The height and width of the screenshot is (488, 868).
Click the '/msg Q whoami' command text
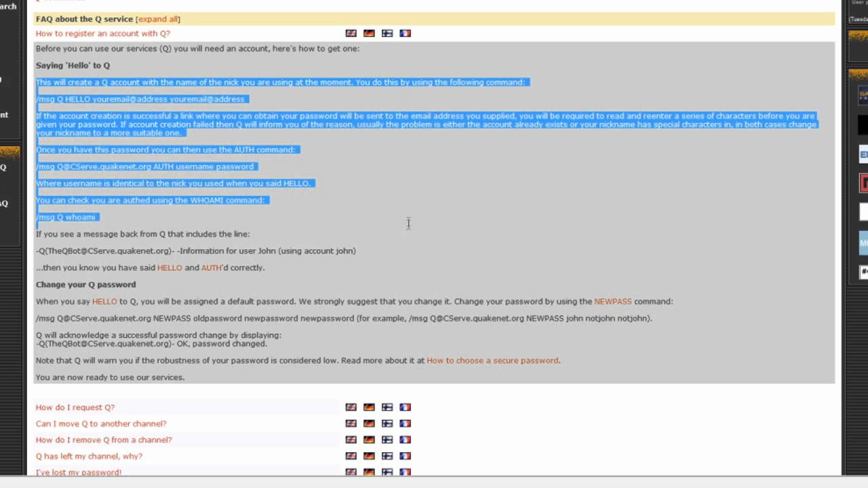[x=66, y=218]
